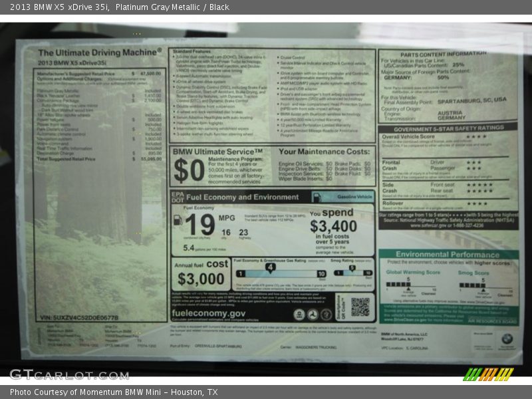Screen dimensions: 532x399
Task: Click the third agency seal beside the QR code
Action: point(326,315)
